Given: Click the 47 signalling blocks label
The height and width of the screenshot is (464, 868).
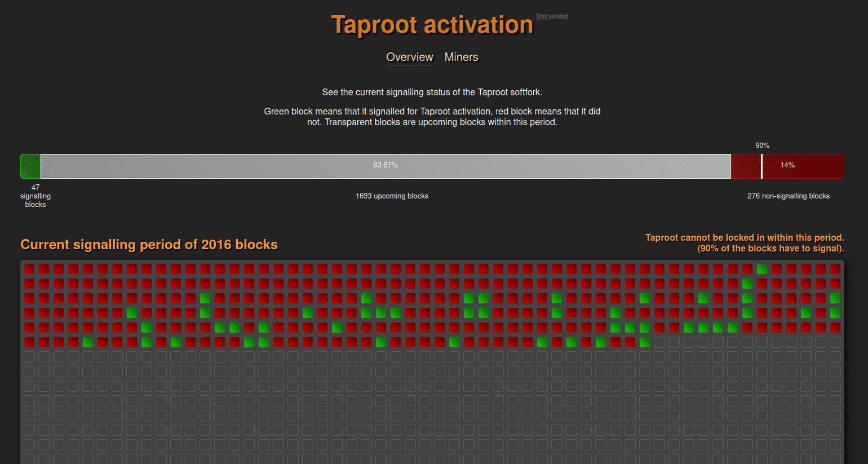Looking at the screenshot, I should click(36, 196).
